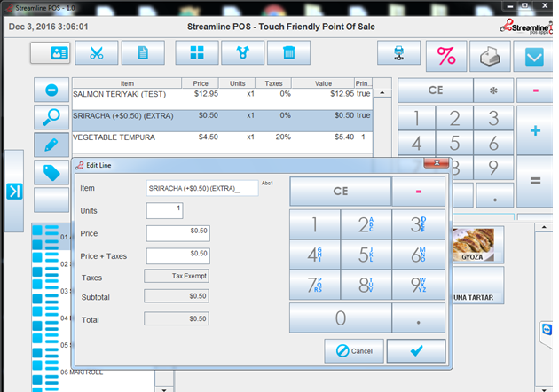Click the tag attributes button
The image size is (559, 392).
(51, 172)
